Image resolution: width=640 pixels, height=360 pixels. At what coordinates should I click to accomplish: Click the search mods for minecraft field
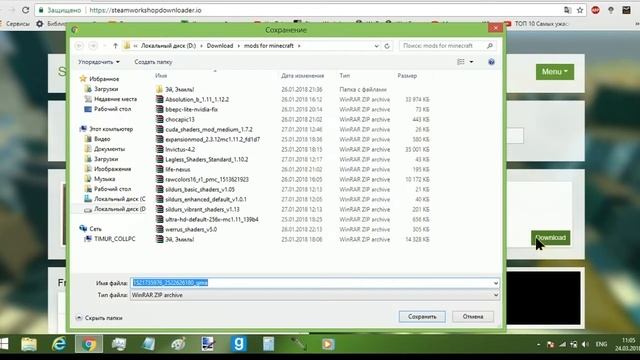click(442, 46)
